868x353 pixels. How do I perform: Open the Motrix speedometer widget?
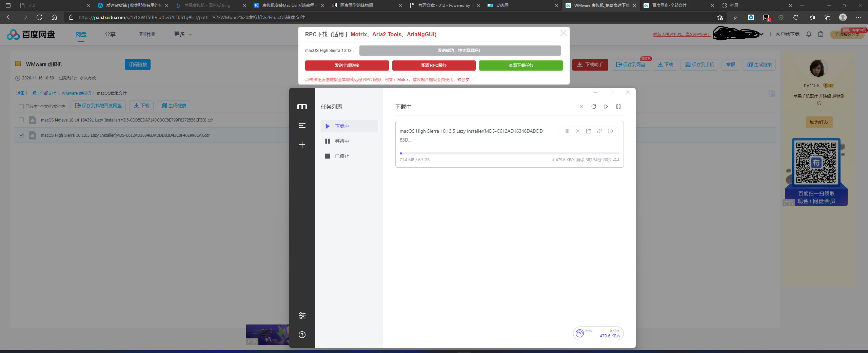tap(598, 333)
